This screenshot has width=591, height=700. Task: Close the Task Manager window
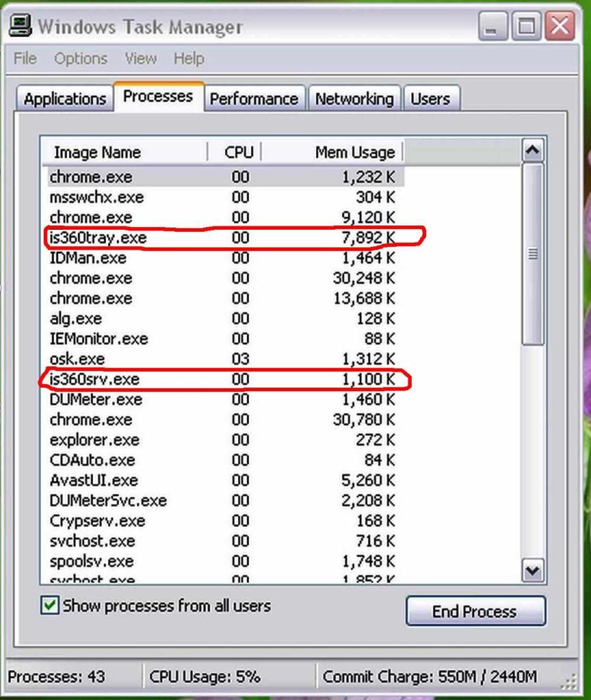click(560, 26)
